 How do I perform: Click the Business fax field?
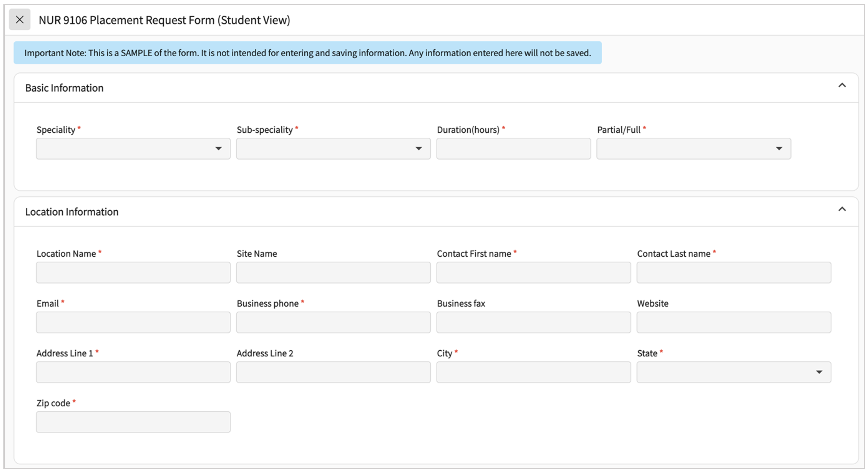[x=533, y=322]
